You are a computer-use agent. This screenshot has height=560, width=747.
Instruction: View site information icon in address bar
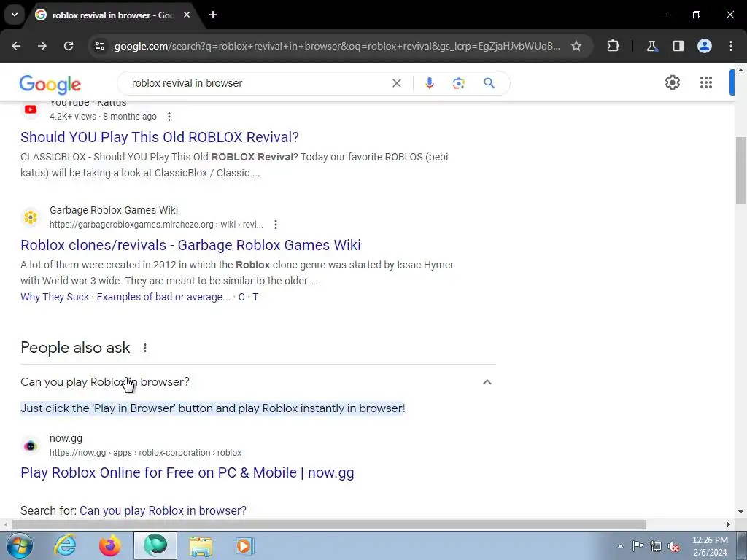99,46
